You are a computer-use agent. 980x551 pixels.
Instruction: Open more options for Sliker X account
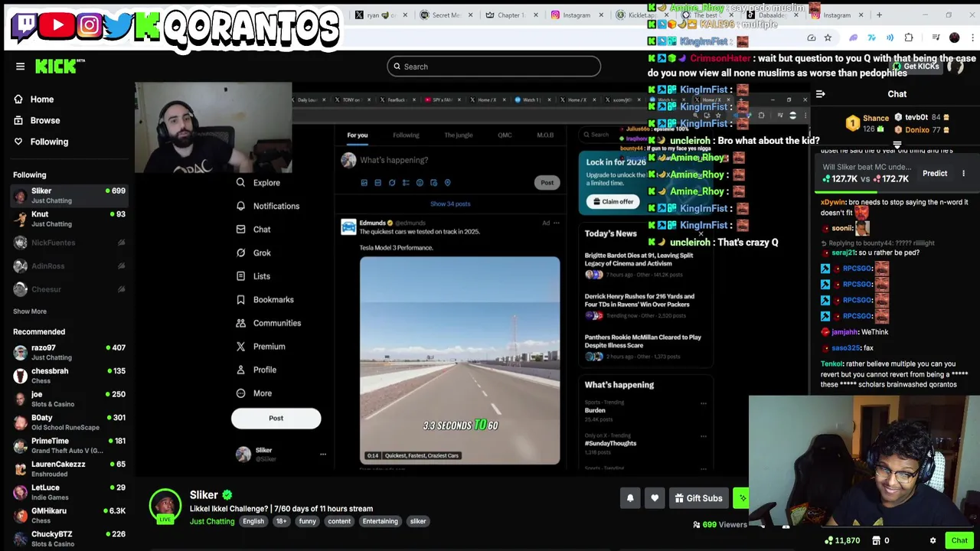pos(322,455)
